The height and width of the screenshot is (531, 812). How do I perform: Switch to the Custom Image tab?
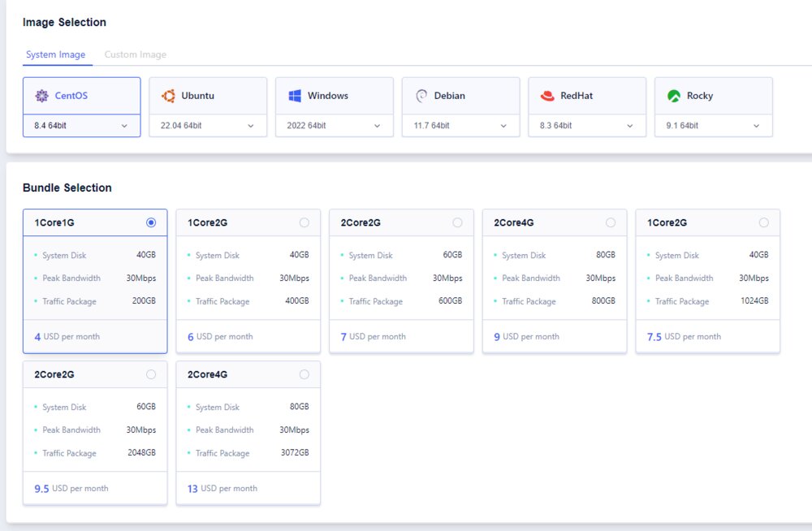135,54
